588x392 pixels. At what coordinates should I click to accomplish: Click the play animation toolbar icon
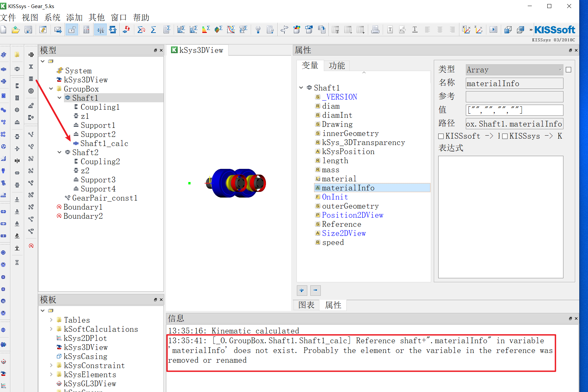pyautogui.click(x=493, y=30)
